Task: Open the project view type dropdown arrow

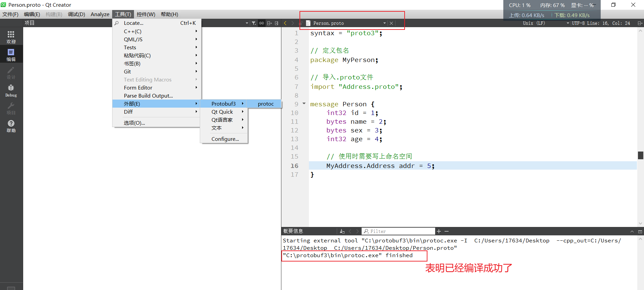Action: point(247,23)
